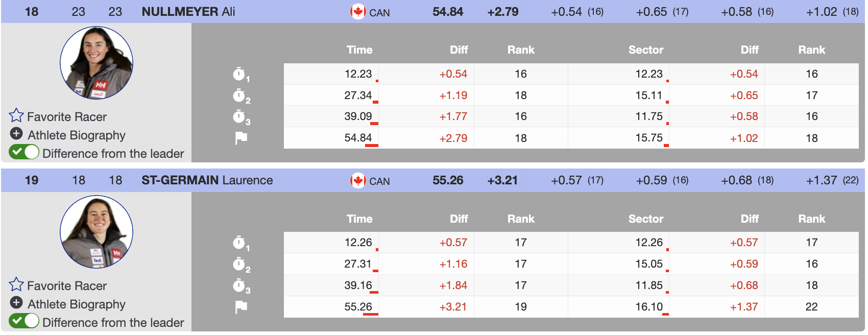This screenshot has width=868, height=335.
Task: Toggle Difference from the leader for St-Germain
Action: pos(24,321)
